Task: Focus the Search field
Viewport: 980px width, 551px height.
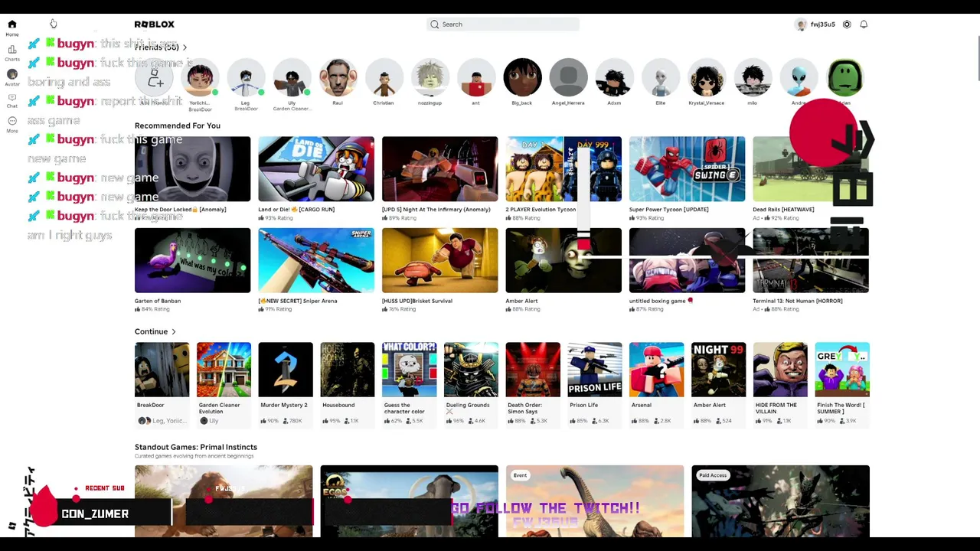Action: coord(503,24)
